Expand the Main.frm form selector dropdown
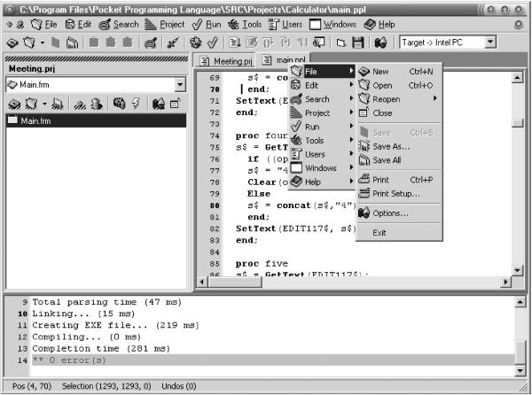 tap(180, 84)
